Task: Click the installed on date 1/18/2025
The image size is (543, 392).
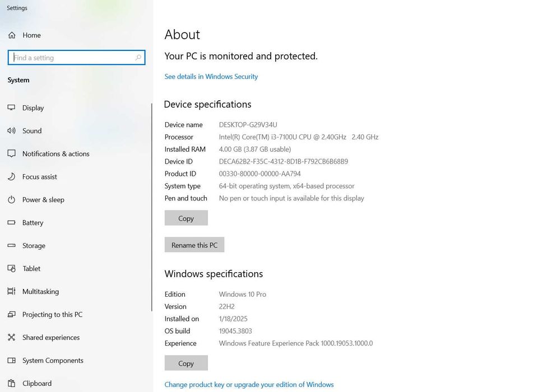Action: 233,319
